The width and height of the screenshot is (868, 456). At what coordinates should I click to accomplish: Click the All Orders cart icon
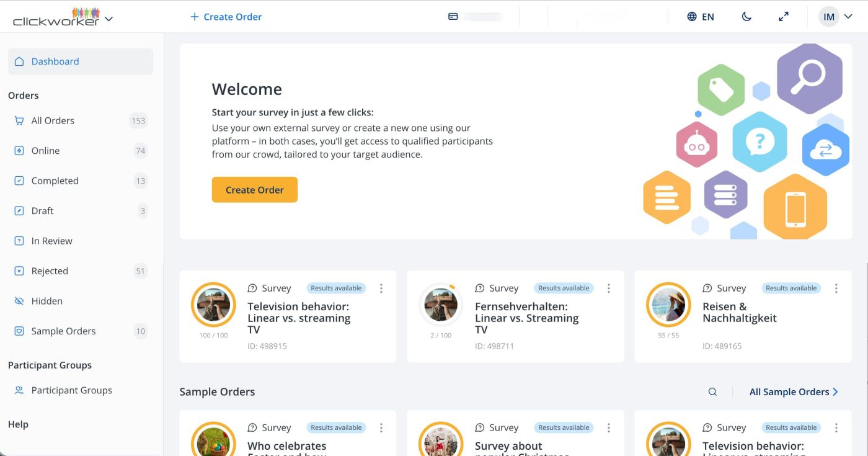[x=19, y=121]
